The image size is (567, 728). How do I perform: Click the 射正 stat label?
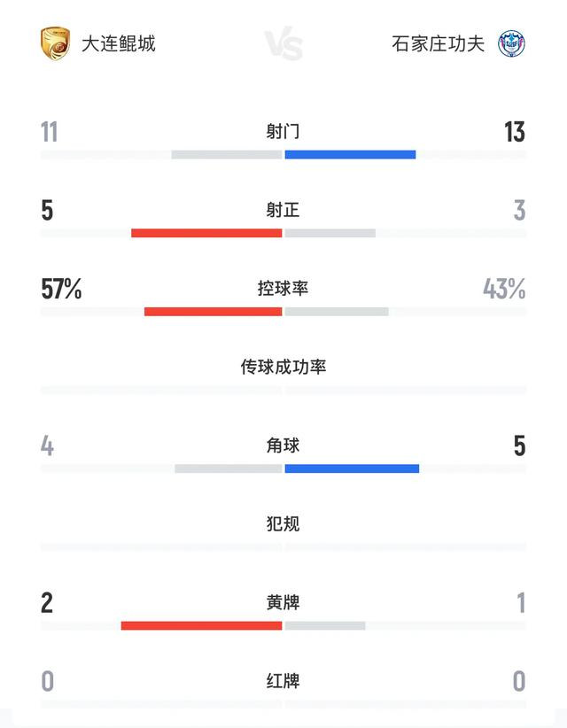283,210
